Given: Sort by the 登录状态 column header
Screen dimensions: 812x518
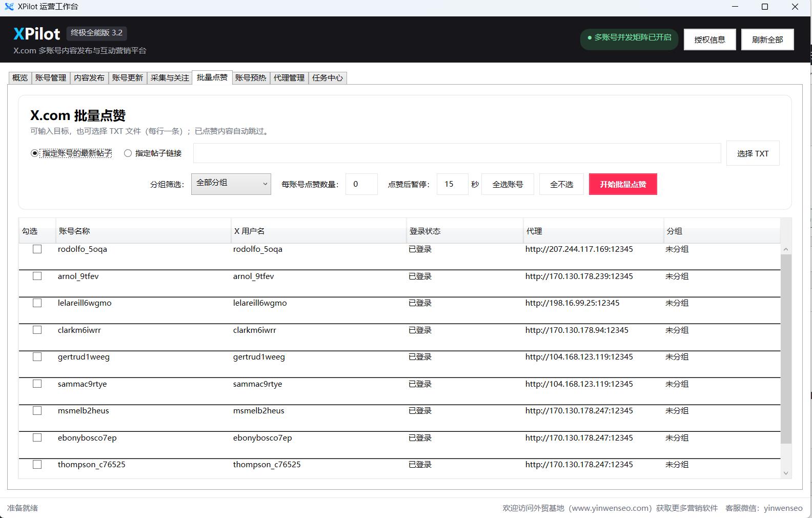Looking at the screenshot, I should [464, 231].
